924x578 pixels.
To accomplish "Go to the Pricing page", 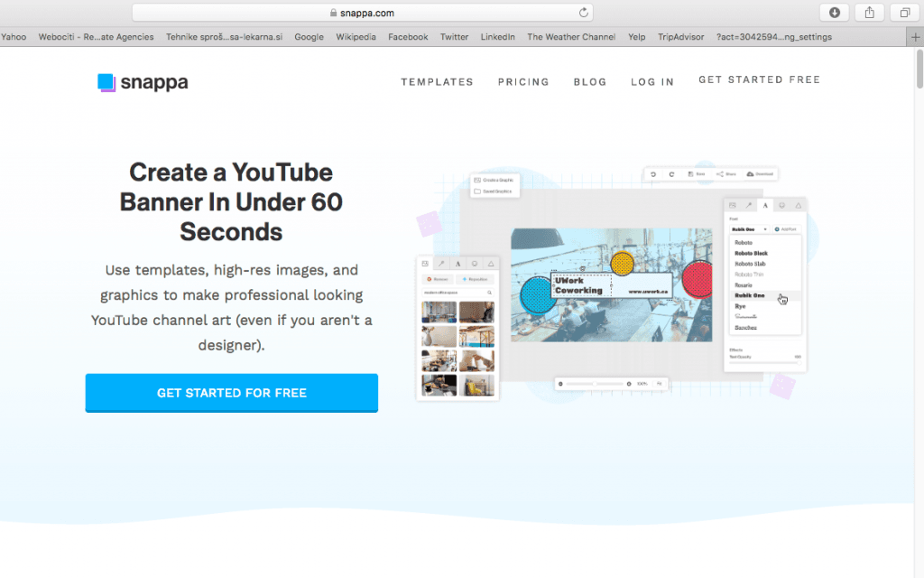I will [523, 82].
